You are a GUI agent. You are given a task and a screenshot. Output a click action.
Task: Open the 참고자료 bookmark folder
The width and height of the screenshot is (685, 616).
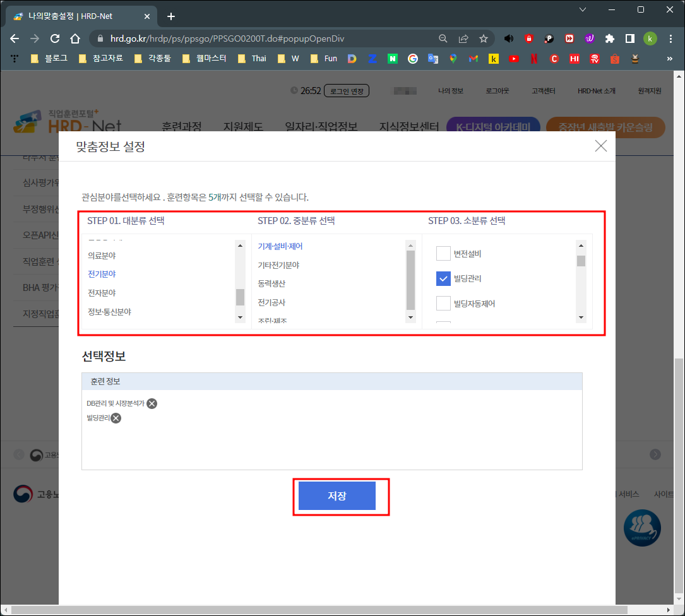click(101, 59)
